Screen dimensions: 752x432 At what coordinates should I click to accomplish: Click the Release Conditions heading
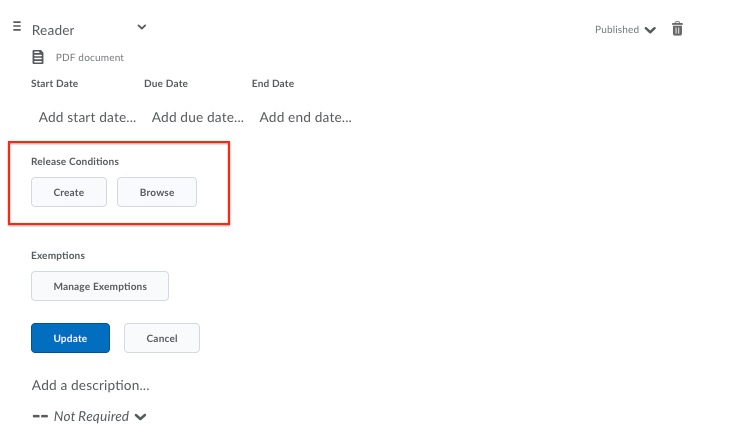coord(75,161)
